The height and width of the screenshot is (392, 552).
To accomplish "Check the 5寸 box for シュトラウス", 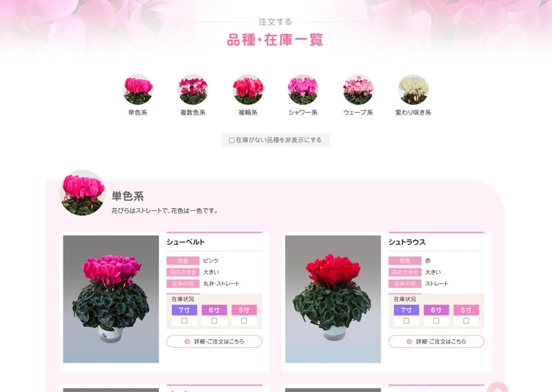I will click(466, 320).
